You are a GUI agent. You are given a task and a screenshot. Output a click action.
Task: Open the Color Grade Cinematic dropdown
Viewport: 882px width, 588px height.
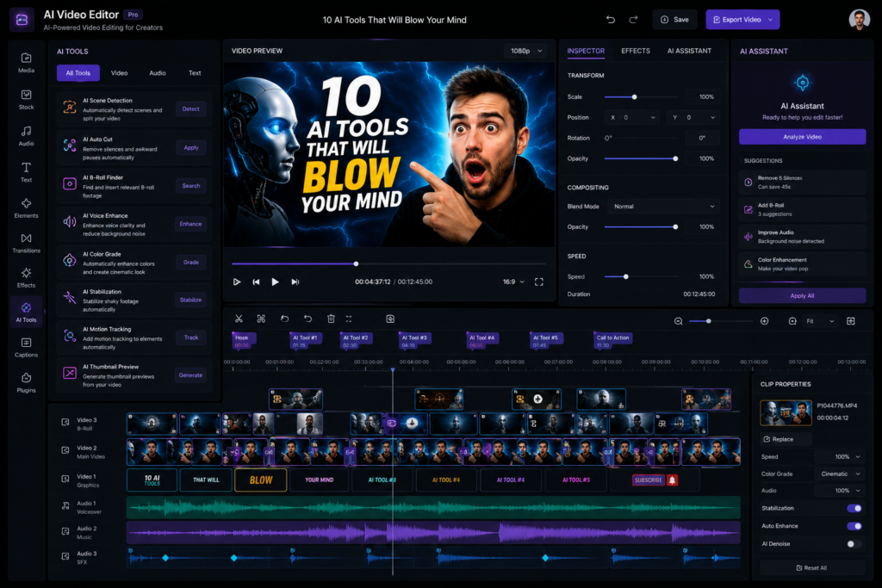(x=838, y=473)
